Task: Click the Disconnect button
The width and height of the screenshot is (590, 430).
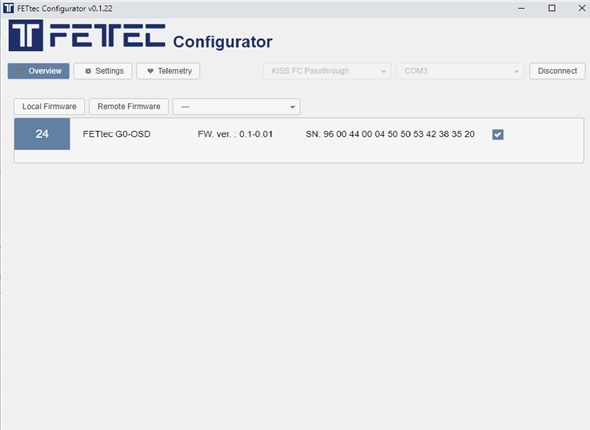Action: tap(557, 71)
